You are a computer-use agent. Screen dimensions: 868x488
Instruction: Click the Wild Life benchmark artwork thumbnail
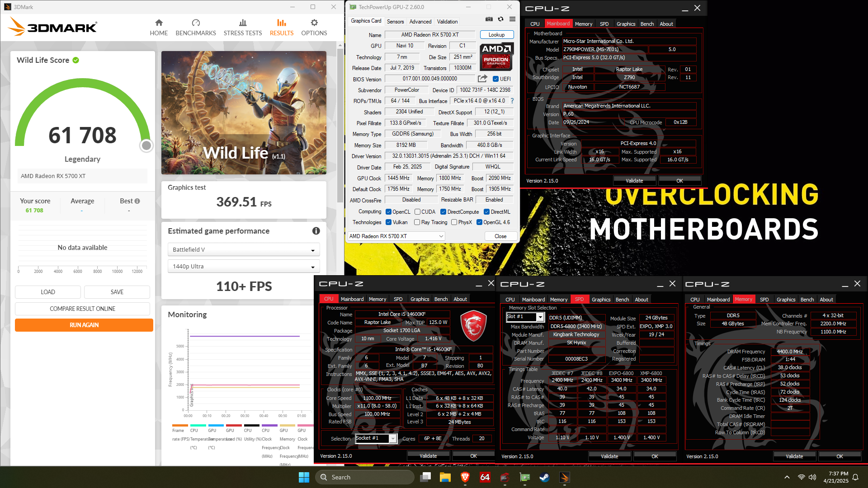pyautogui.click(x=244, y=113)
